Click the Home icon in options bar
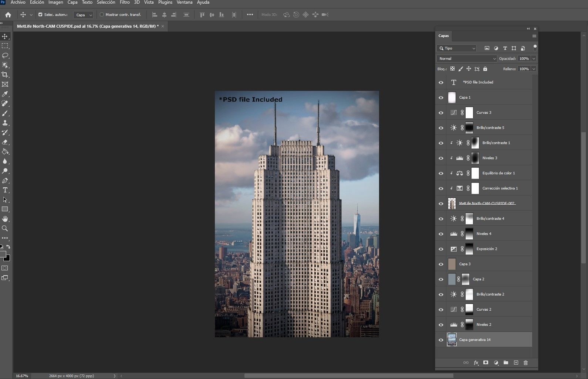The height and width of the screenshot is (379, 588). 8,15
